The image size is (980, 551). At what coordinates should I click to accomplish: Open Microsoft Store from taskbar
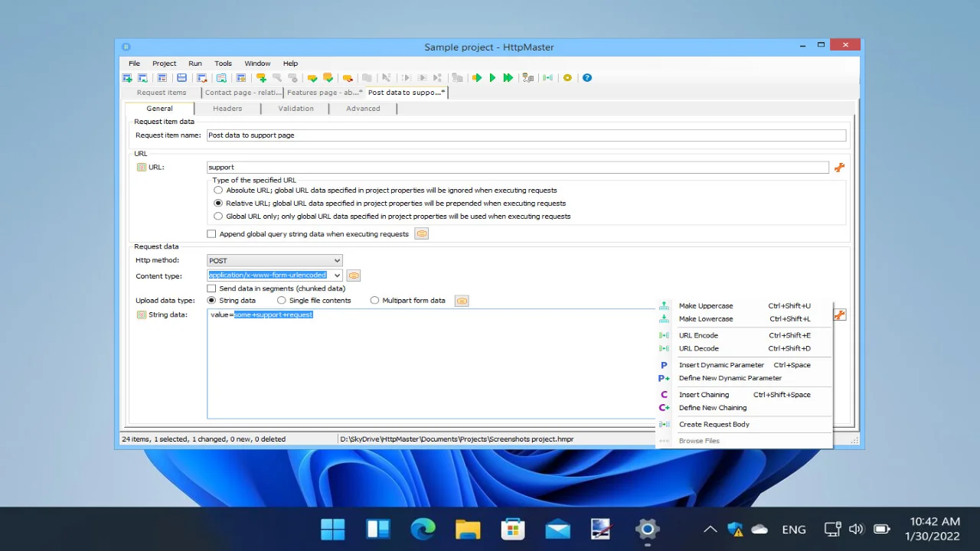point(513,529)
